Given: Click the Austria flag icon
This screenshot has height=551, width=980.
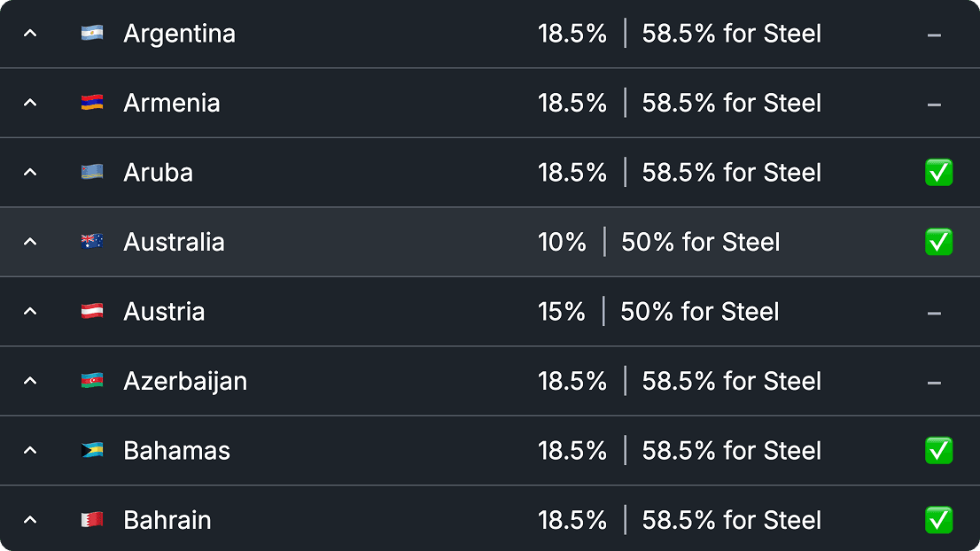Looking at the screenshot, I should coord(92,311).
